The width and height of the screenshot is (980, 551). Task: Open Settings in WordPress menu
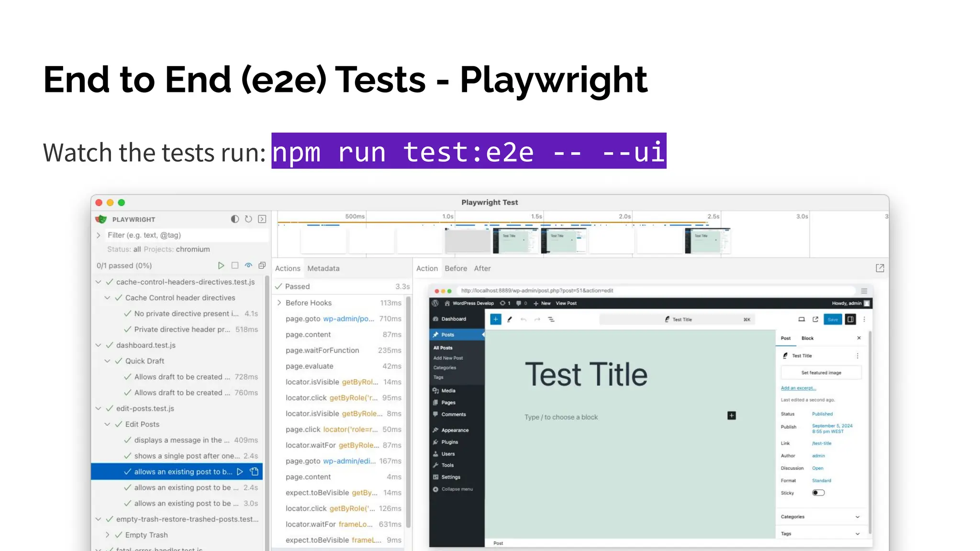451,477
